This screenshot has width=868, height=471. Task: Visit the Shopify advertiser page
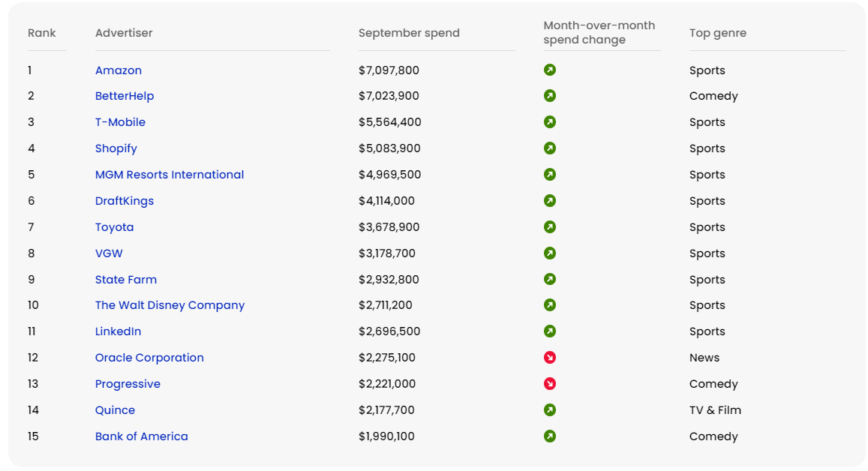pyautogui.click(x=116, y=148)
